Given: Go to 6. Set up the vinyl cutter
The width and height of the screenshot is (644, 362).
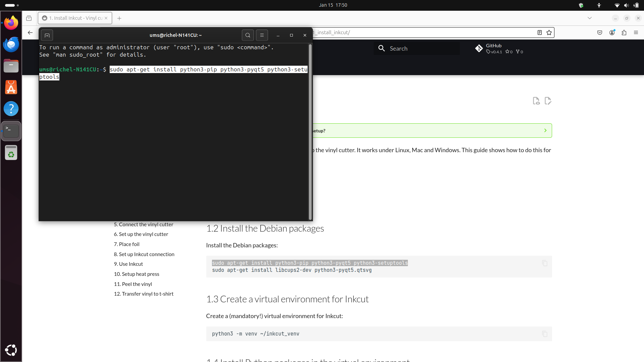Looking at the screenshot, I should pyautogui.click(x=141, y=234).
